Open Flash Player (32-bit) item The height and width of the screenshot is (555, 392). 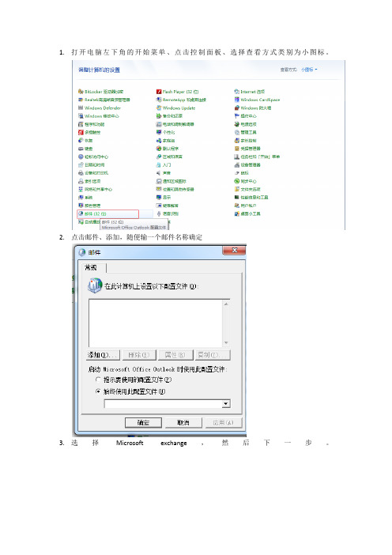pos(177,92)
